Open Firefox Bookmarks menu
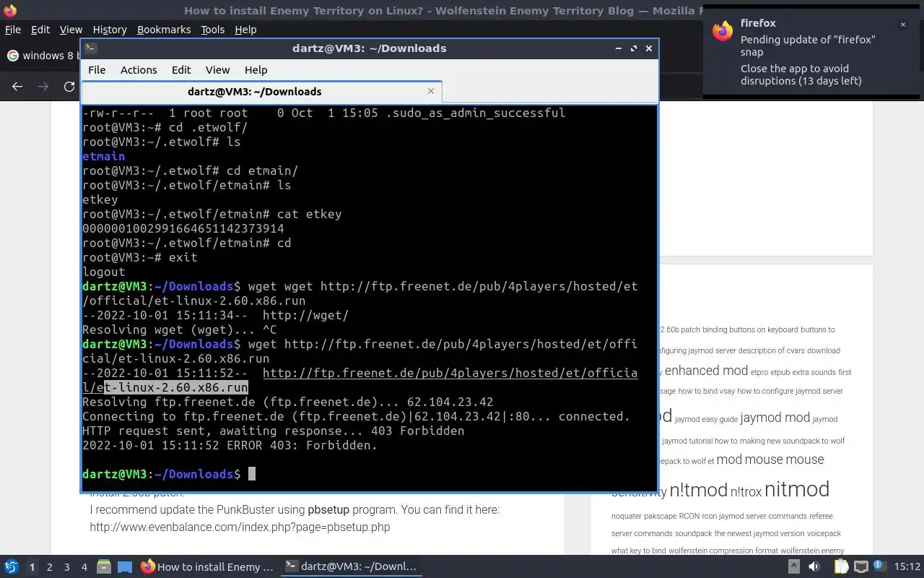Screen dimensions: 924x578 [x=164, y=30]
